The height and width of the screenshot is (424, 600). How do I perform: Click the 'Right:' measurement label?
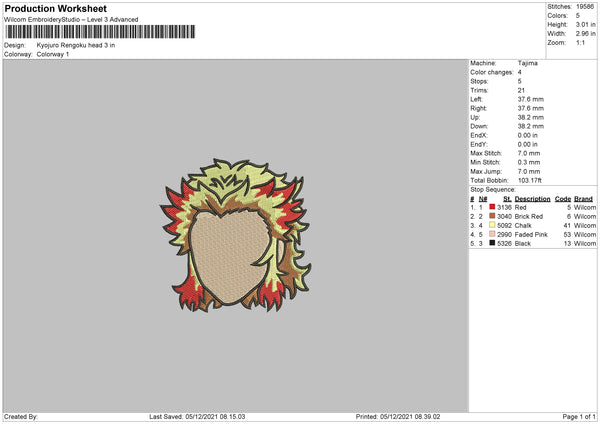coord(478,108)
